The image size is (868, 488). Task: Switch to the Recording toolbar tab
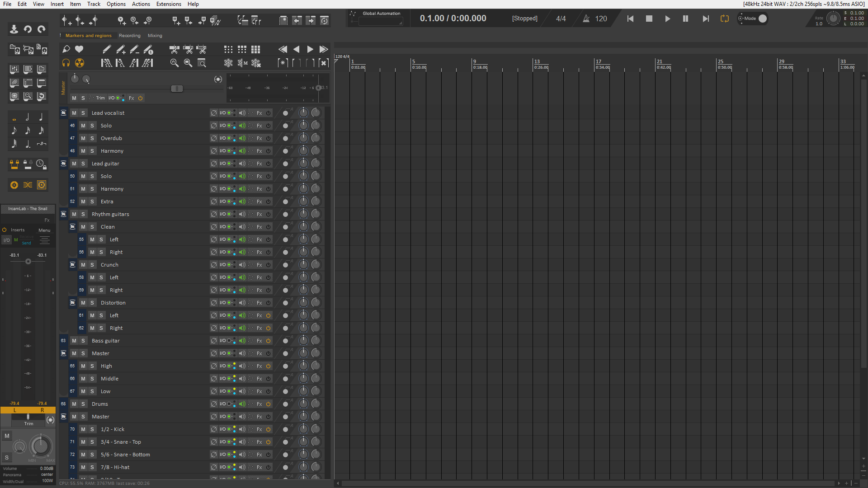pos(129,36)
